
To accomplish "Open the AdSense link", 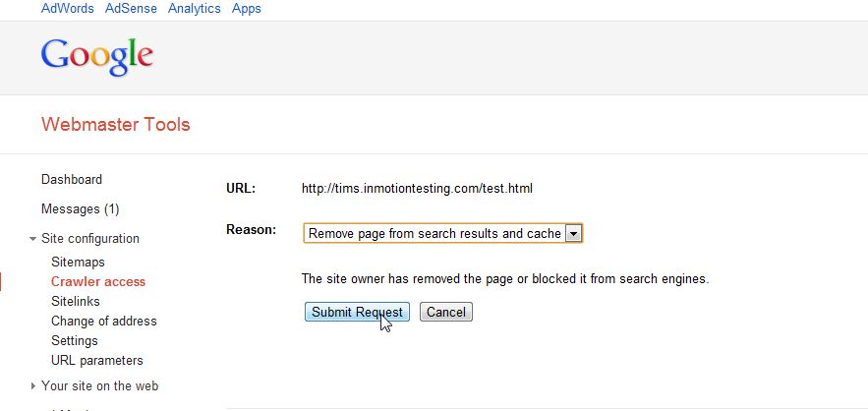I will click(x=131, y=9).
